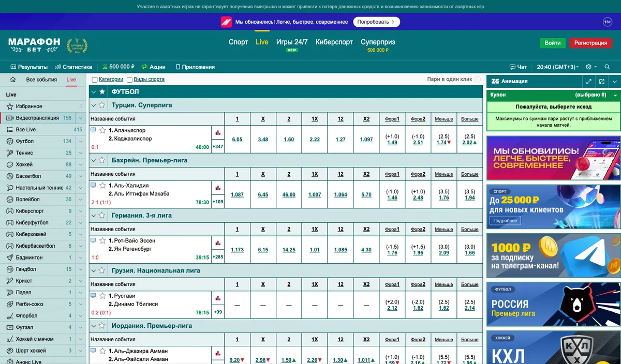Collapse the Грузия. Национальная лига league

tap(94, 270)
